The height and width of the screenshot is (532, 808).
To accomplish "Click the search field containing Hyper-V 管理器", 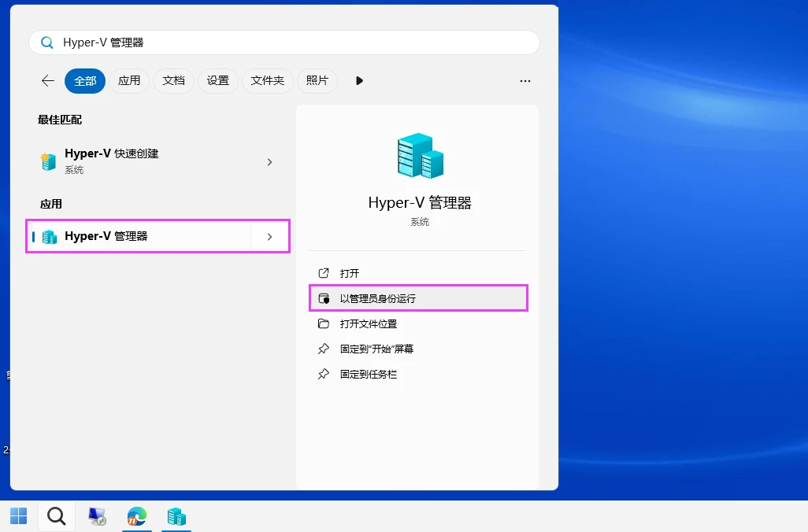I will tap(284, 42).
